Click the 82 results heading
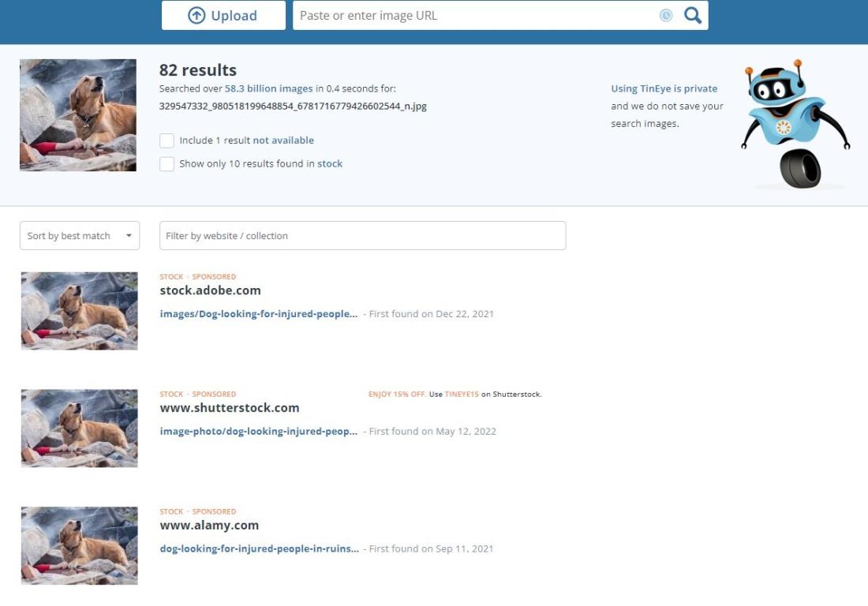The width and height of the screenshot is (868, 606). [197, 70]
